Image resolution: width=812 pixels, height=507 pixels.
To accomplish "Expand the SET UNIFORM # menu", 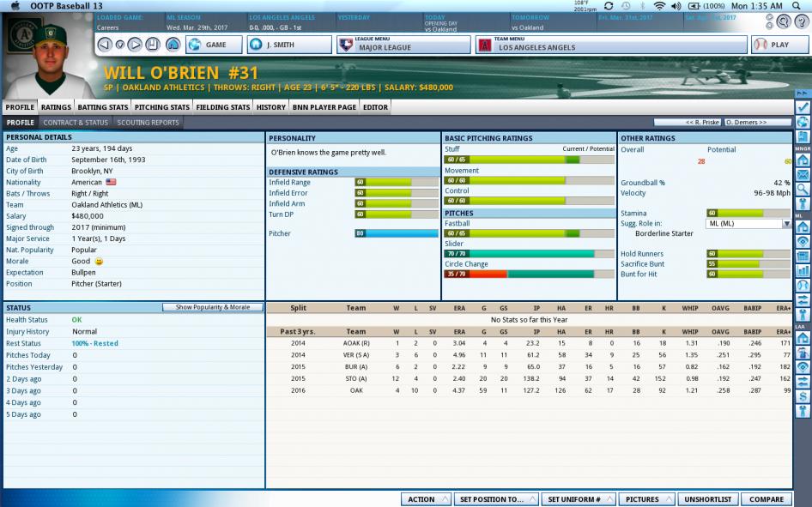I will (579, 499).
